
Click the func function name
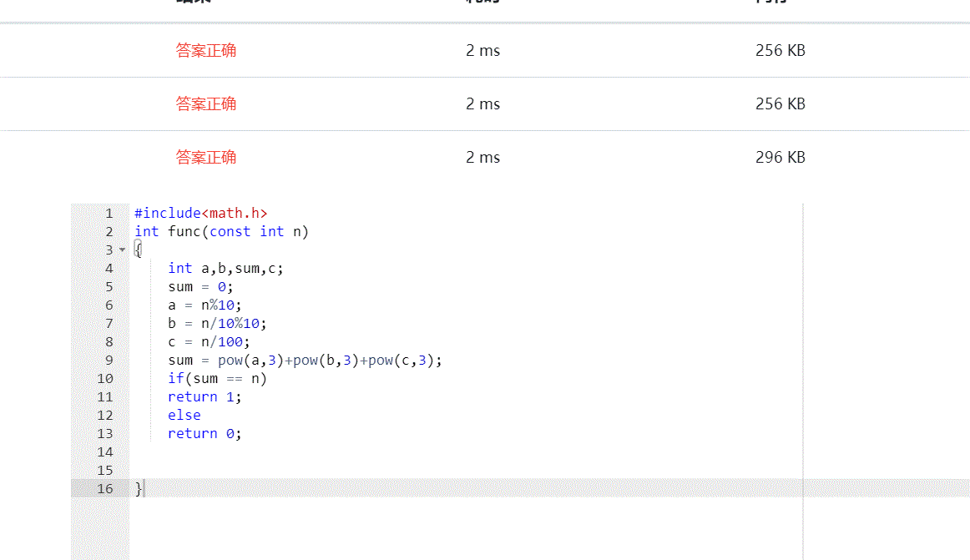pos(184,232)
